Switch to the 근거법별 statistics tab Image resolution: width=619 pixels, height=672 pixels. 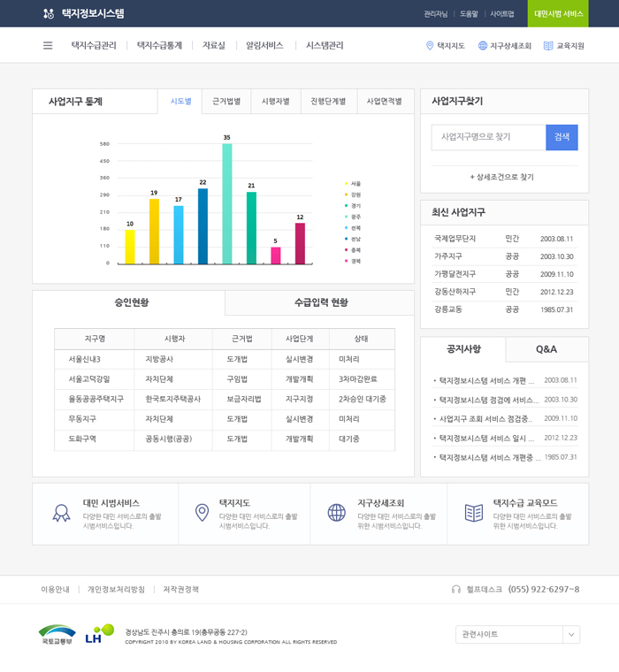click(226, 102)
